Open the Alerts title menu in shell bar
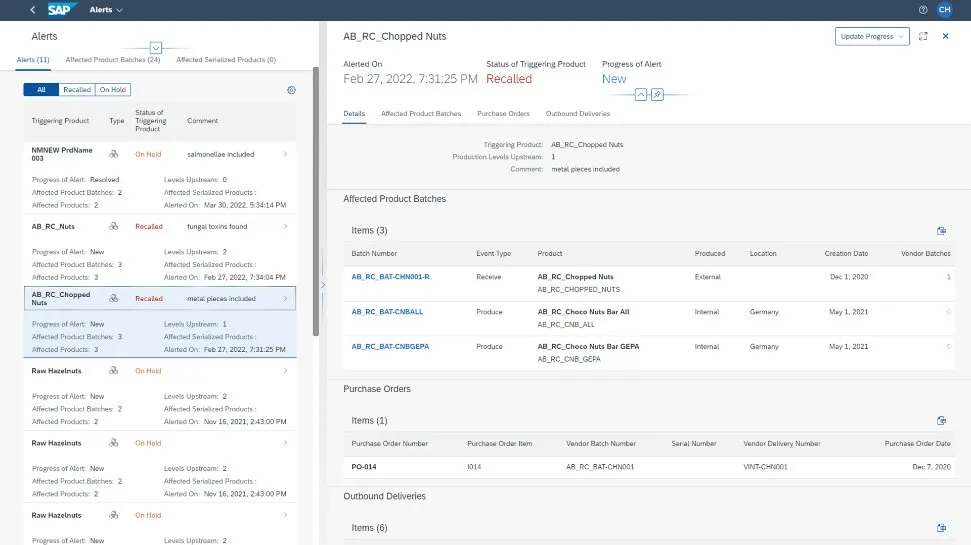 [x=106, y=10]
